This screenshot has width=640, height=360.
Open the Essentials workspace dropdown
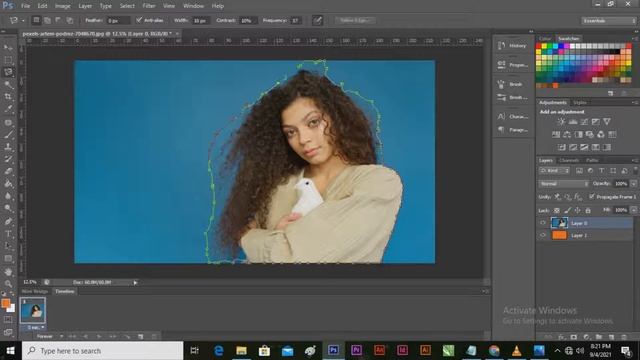609,20
